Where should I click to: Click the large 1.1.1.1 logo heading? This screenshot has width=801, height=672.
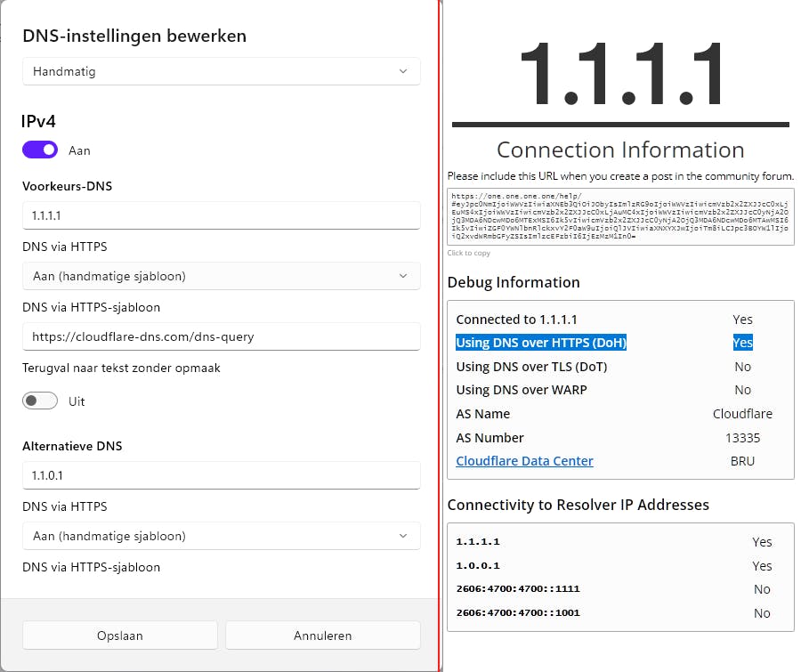tap(622, 74)
